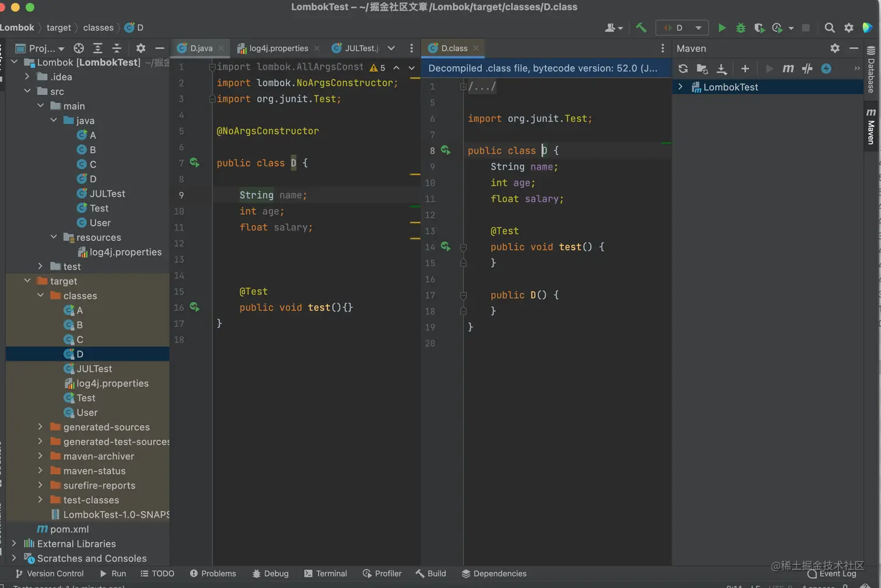The image size is (881, 588).
Task: Expand LombokTest node in Maven panel
Action: (x=680, y=87)
